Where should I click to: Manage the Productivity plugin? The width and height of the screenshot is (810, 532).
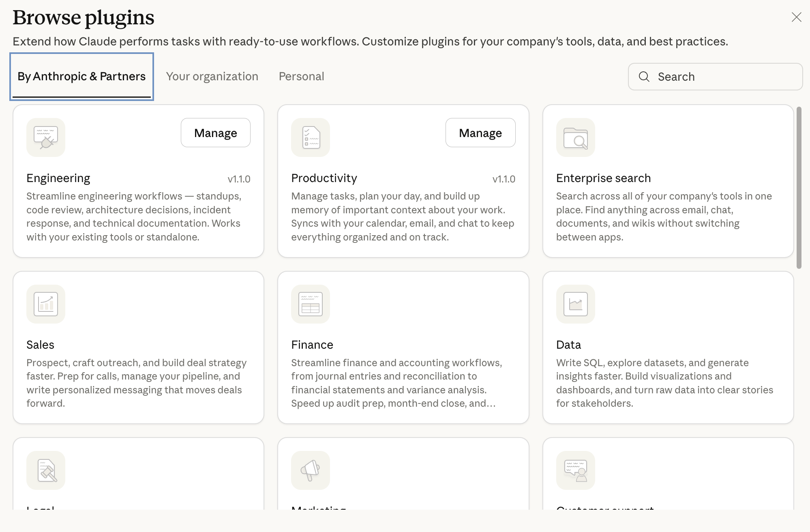pyautogui.click(x=480, y=133)
